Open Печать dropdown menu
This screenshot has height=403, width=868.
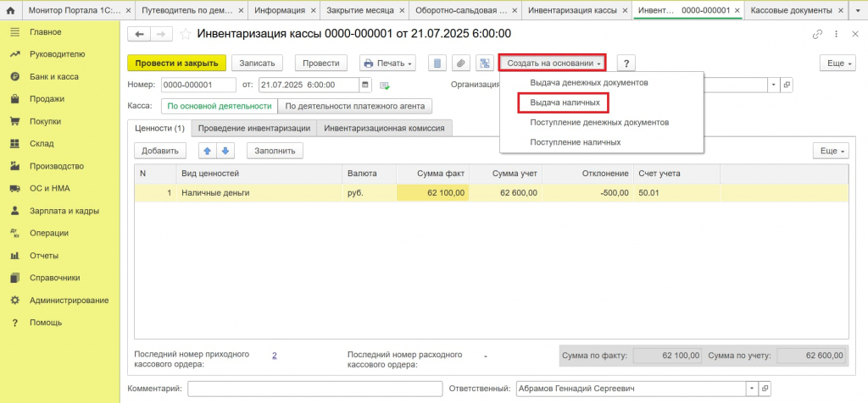pos(387,63)
